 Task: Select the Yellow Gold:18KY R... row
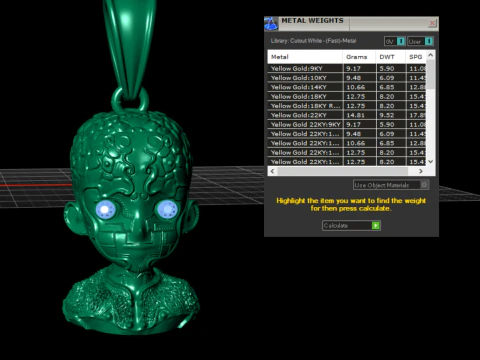pos(347,106)
